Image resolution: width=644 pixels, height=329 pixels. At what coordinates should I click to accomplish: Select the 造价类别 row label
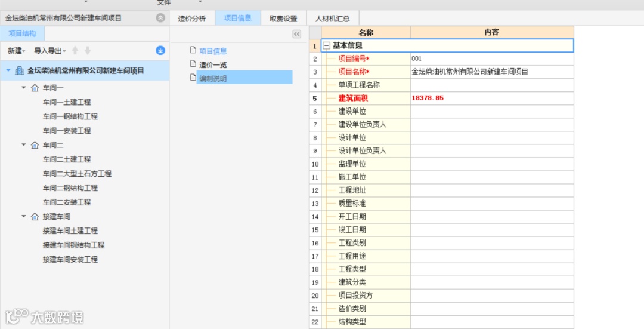(x=352, y=309)
